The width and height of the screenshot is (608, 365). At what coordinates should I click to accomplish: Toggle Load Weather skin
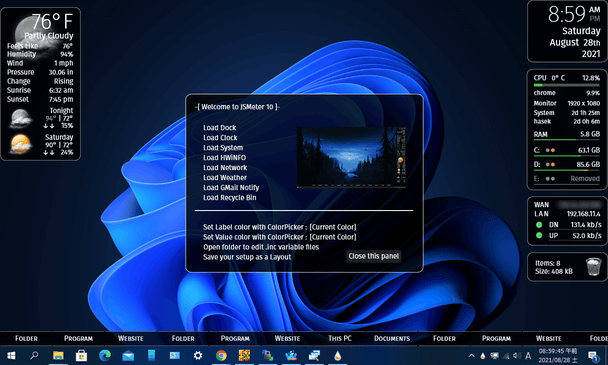coord(225,178)
